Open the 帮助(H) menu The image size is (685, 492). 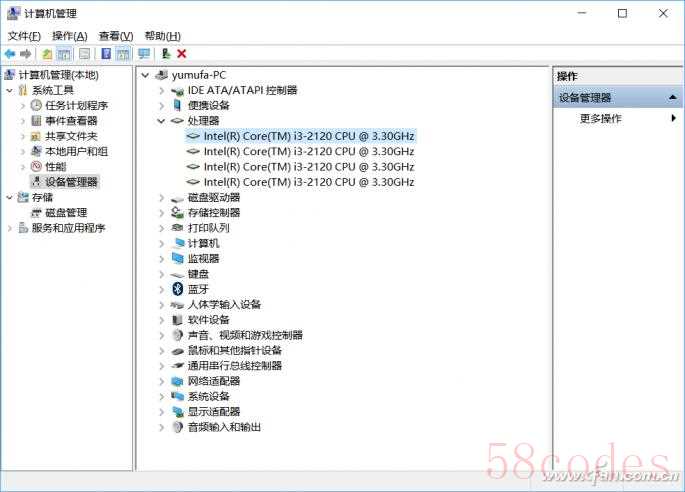[x=163, y=36]
